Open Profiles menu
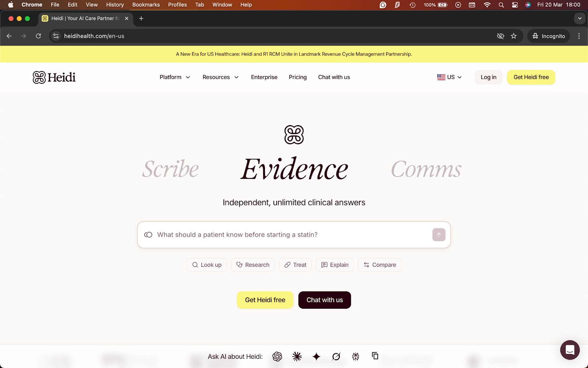Viewport: 588px width, 368px height. coord(178,5)
